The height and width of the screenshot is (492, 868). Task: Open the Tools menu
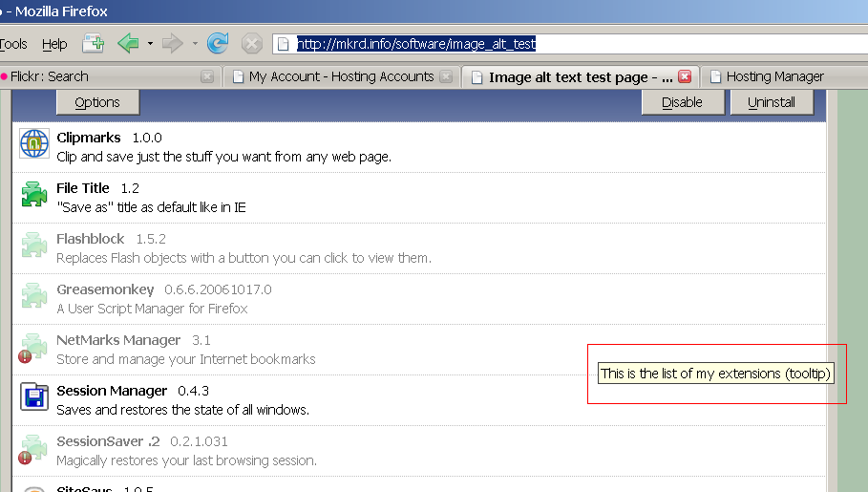pos(12,44)
